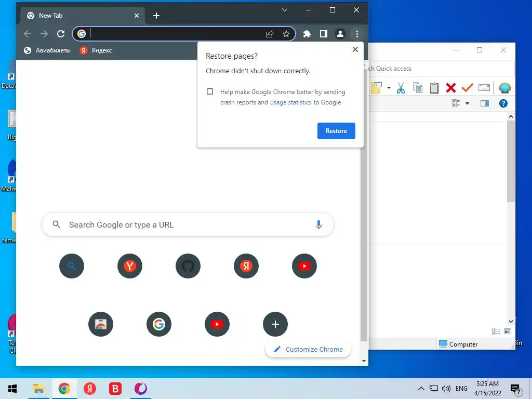
Task: Click Customize Chrome button
Action: click(308, 350)
